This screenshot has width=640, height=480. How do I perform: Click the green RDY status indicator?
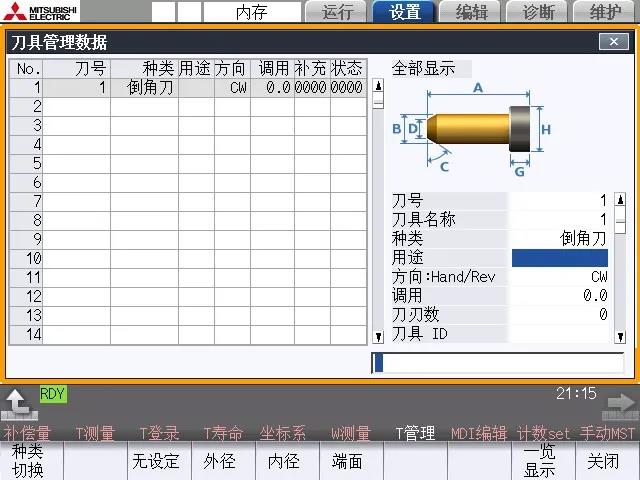coord(52,394)
